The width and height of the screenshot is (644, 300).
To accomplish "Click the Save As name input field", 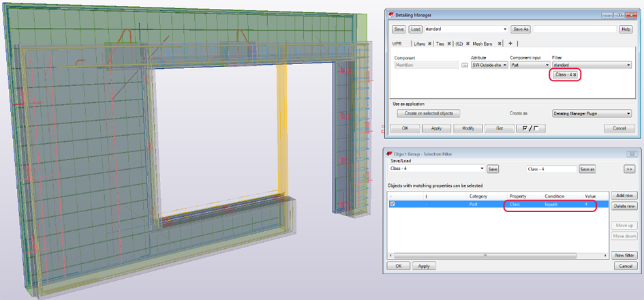I will pyautogui.click(x=574, y=29).
